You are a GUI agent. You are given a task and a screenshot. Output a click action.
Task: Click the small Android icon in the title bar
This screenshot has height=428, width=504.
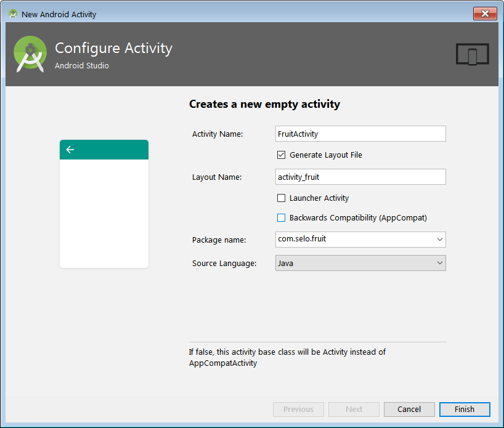tap(13, 14)
